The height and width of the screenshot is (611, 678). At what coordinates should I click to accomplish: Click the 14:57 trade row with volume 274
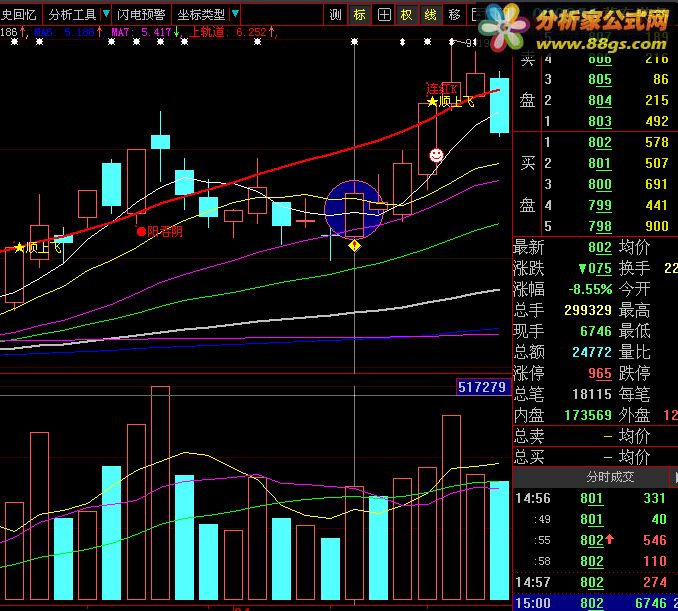(x=595, y=582)
